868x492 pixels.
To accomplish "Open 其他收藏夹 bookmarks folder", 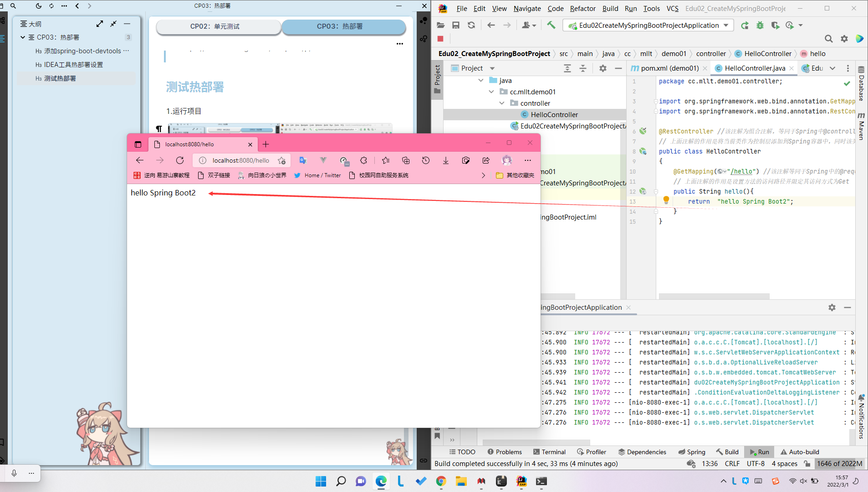I will [515, 175].
